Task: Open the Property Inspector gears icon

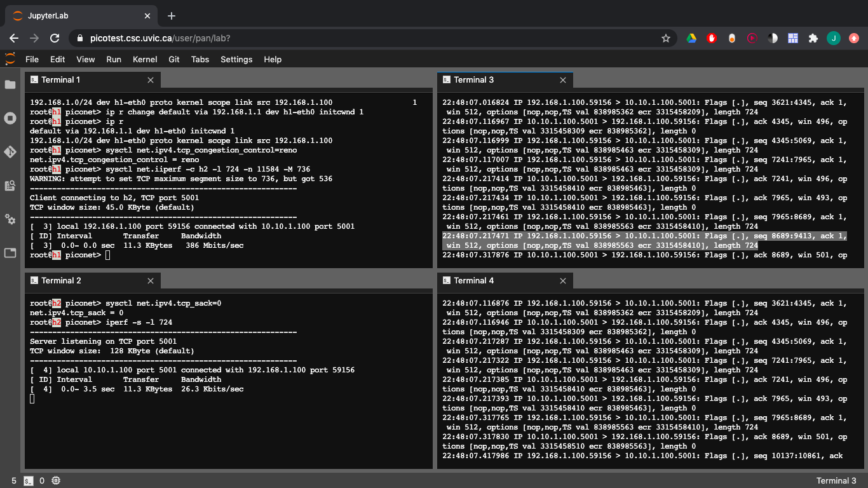Action: [x=10, y=219]
